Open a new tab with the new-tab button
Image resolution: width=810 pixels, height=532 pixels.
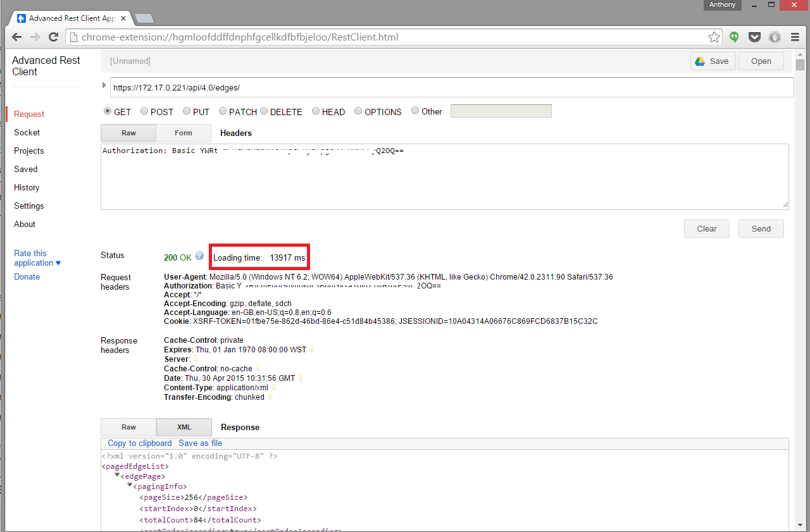click(144, 18)
